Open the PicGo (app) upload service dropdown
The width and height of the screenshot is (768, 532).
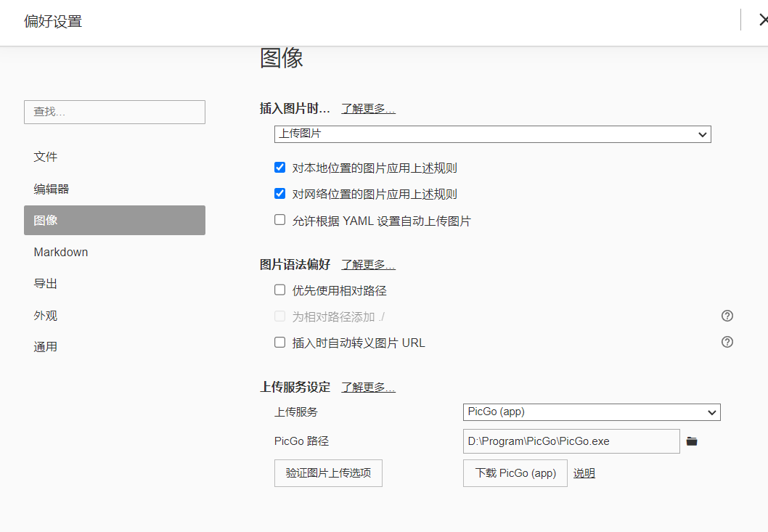[x=591, y=412]
